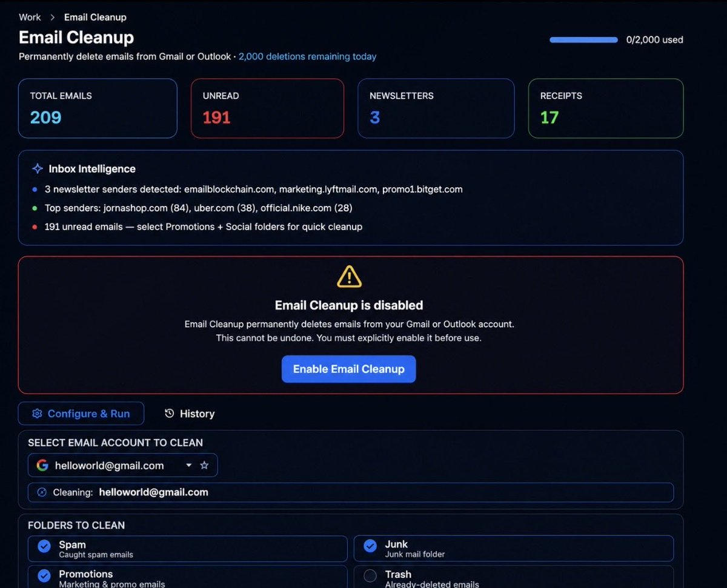Screen dimensions: 727x588
Task: Open the Newsletters stat card
Action: (436, 108)
